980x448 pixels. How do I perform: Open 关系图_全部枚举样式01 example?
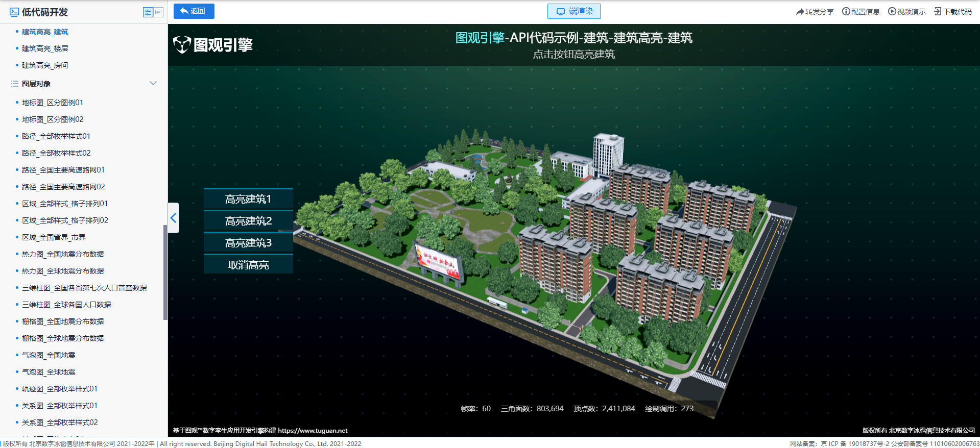[60, 406]
